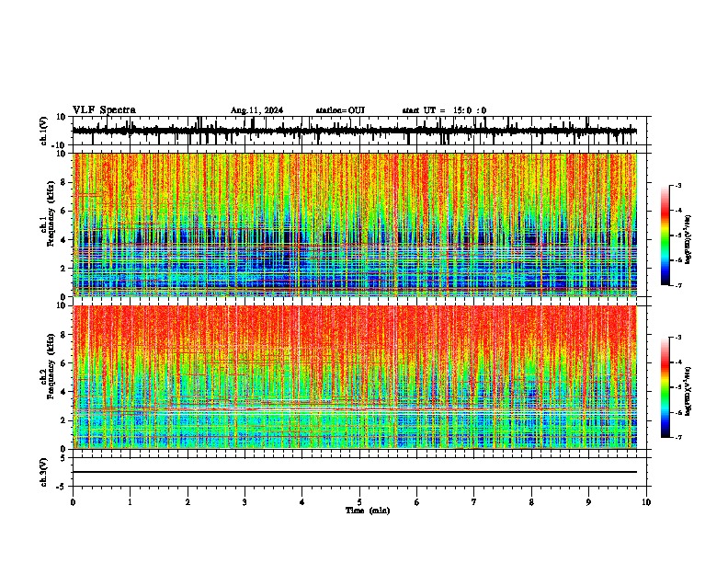Click the "ch.3(V)" axis label
Viewport: 728px width, 563px height.
[x=44, y=472]
